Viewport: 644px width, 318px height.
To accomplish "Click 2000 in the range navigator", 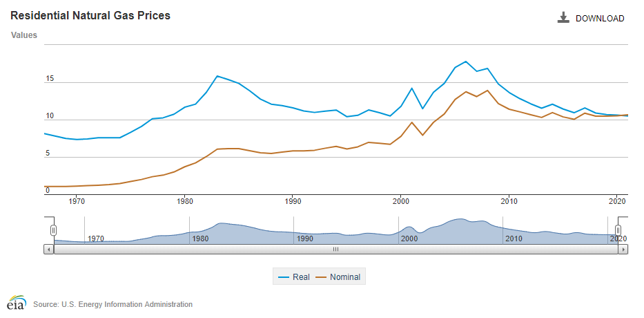I will 409,238.
